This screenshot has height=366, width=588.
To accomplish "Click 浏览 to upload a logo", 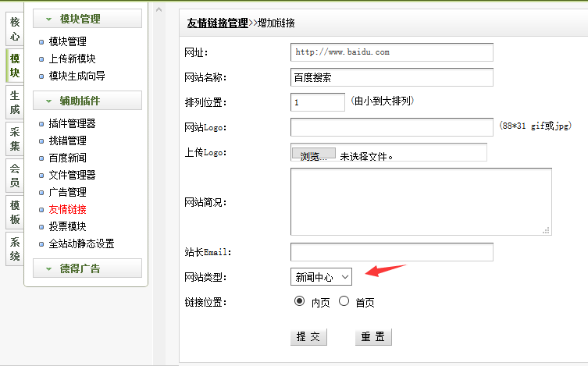I will [313, 156].
